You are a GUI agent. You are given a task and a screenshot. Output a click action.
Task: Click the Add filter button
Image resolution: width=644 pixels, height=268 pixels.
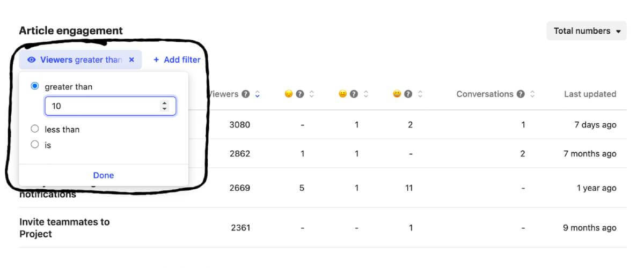coord(177,60)
